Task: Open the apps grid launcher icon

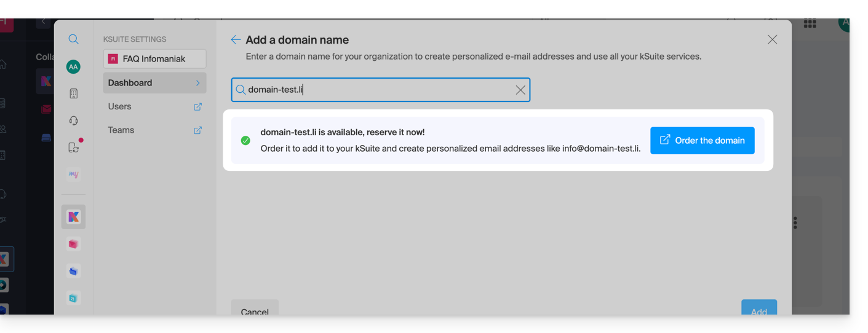Action: coord(810,24)
